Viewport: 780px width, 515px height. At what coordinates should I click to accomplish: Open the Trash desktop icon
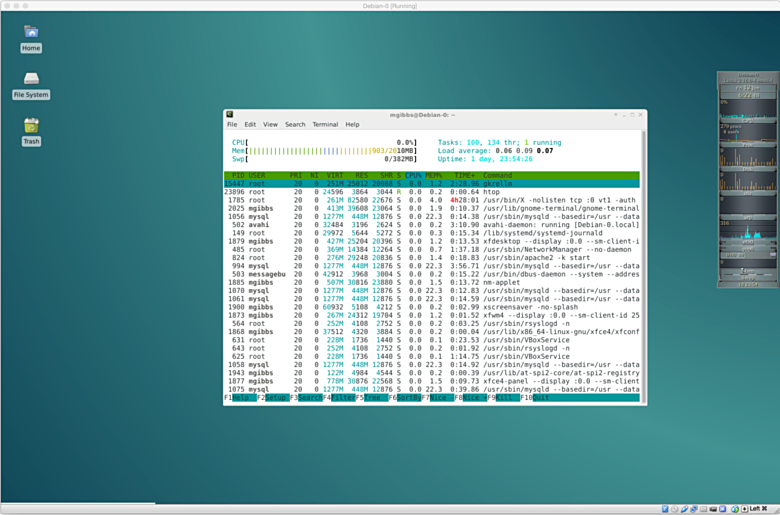(x=31, y=126)
